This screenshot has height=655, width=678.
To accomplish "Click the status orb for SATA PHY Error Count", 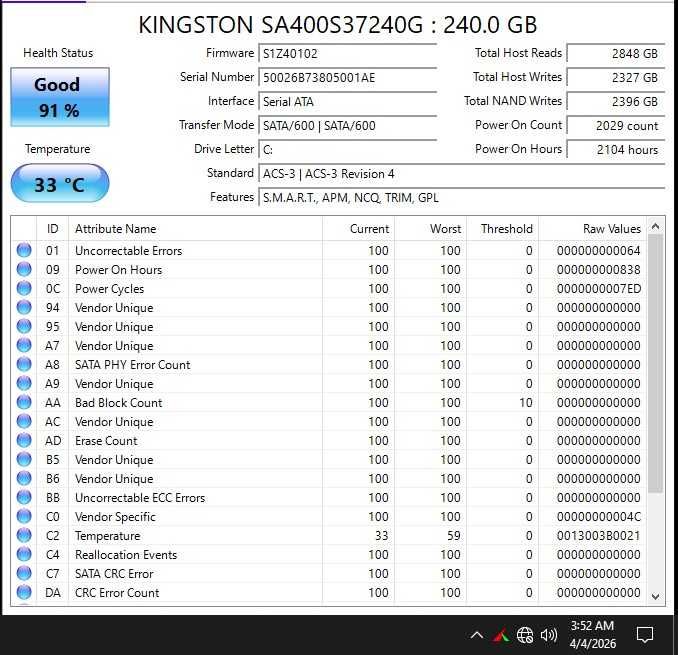I will (x=24, y=364).
